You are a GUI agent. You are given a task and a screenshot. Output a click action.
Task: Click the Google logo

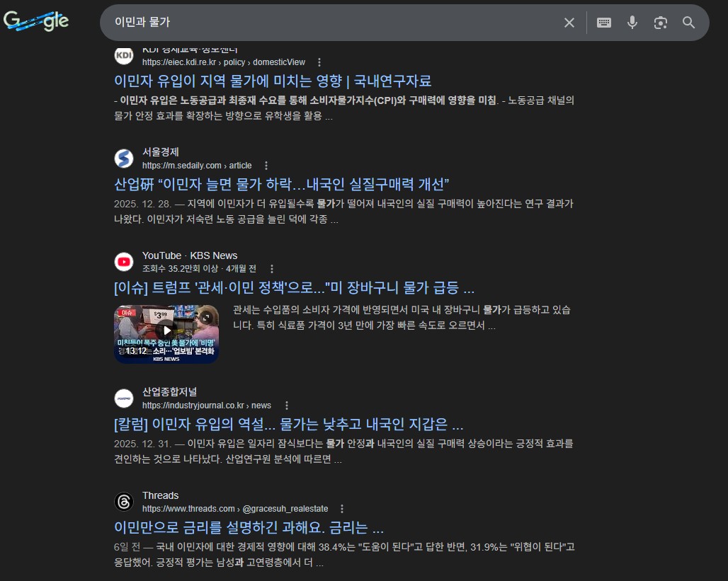36,22
